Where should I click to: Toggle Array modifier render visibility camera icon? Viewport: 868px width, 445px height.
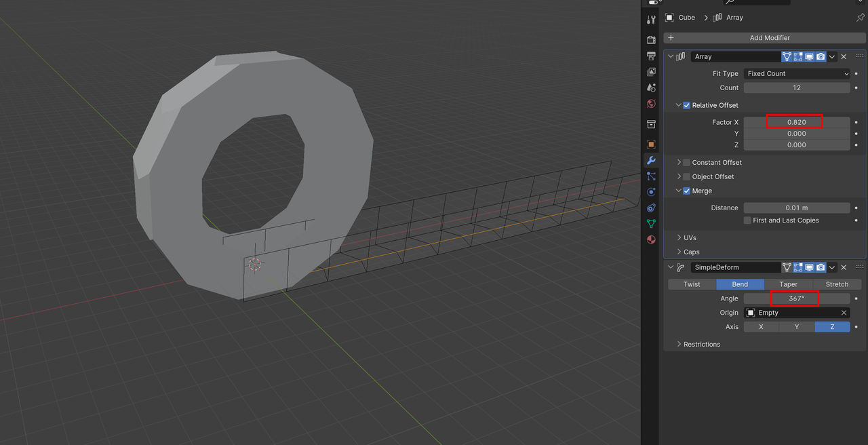tap(820, 56)
